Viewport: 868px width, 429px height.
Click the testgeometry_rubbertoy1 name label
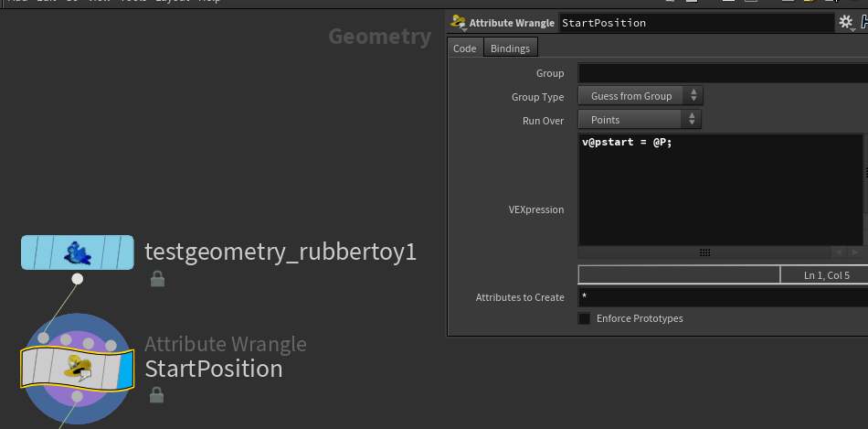(x=281, y=252)
